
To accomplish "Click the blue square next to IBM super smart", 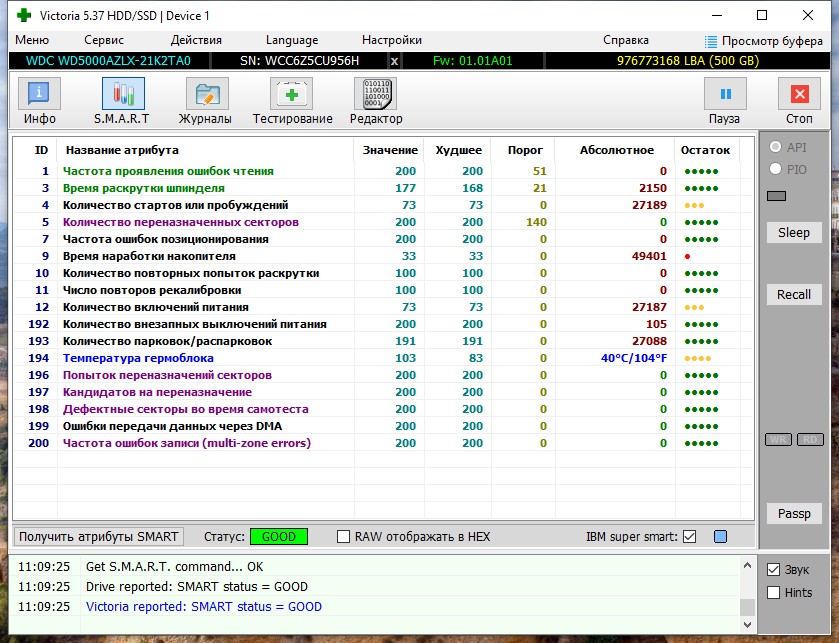I will [720, 537].
